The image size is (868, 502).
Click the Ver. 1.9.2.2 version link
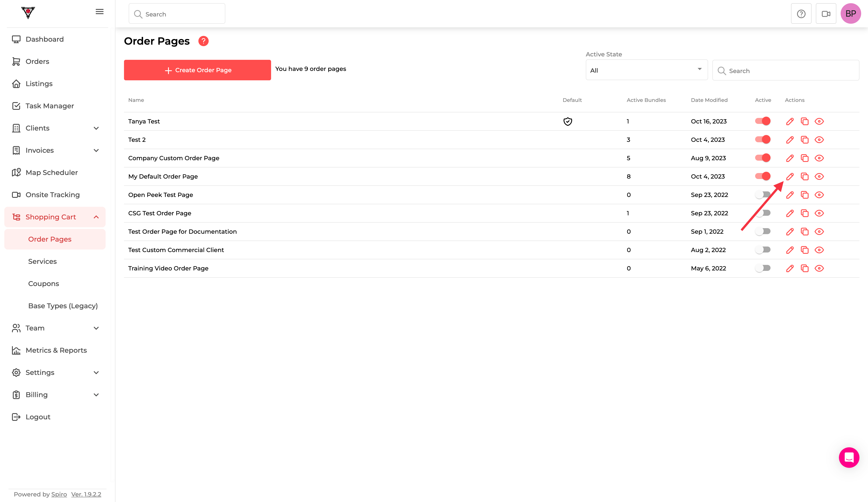pos(86,495)
